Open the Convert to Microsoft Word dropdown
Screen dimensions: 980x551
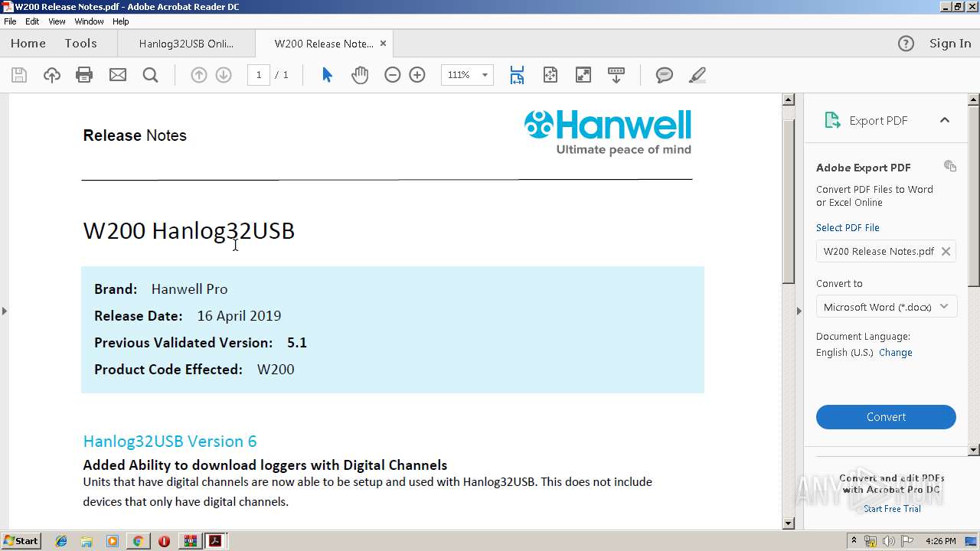(x=886, y=307)
